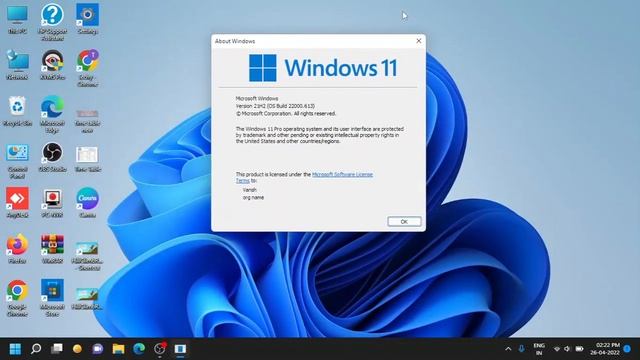Launch Google Chrome from desktop

click(18, 298)
